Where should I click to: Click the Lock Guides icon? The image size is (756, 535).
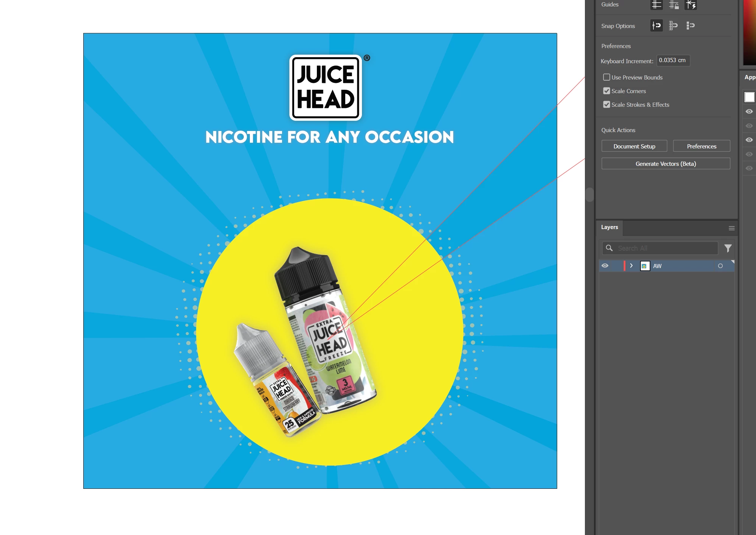673,5
